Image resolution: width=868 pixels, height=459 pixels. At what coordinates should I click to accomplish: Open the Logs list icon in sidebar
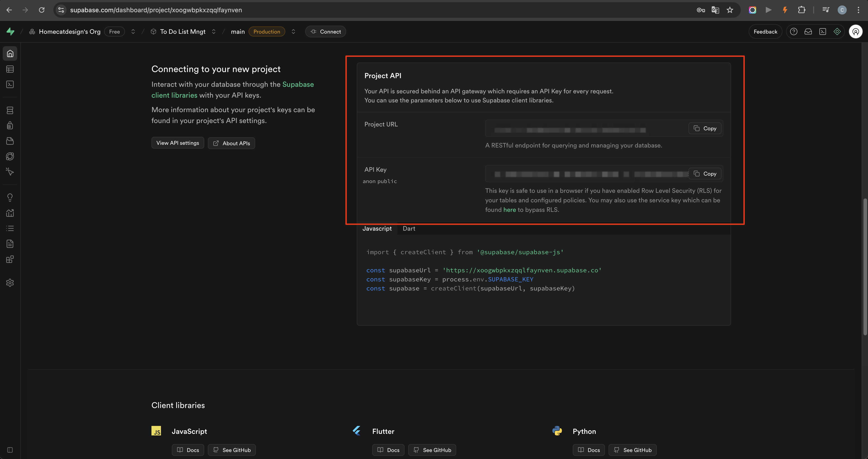pyautogui.click(x=10, y=228)
